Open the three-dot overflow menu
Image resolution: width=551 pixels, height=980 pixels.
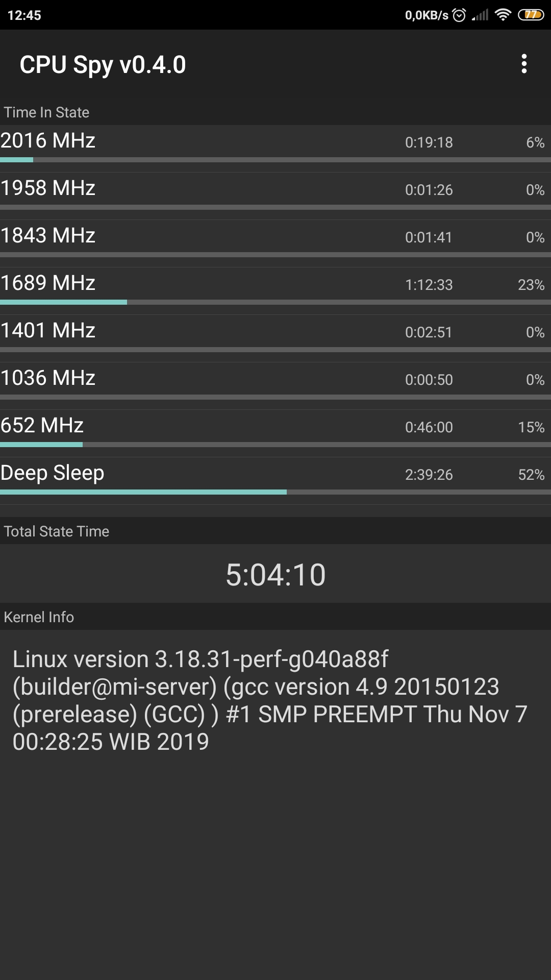[x=524, y=64]
